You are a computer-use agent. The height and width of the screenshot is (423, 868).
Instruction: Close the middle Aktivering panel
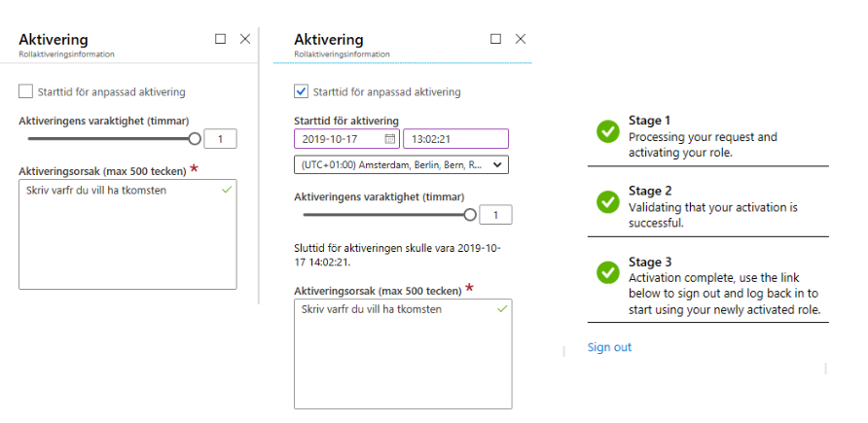[x=521, y=39]
